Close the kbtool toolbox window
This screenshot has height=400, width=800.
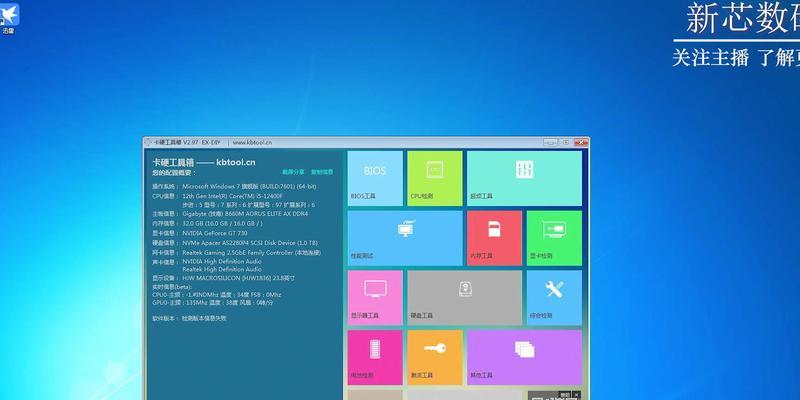pos(581,142)
